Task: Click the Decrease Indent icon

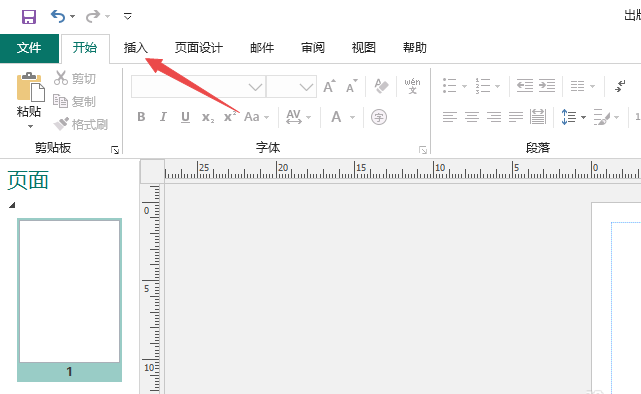Action: (524, 86)
